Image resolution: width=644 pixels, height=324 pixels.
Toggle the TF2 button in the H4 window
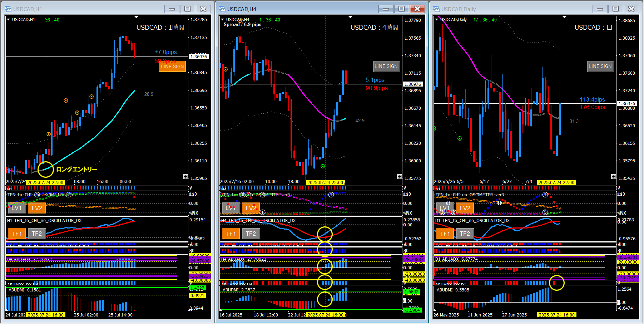pyautogui.click(x=251, y=234)
